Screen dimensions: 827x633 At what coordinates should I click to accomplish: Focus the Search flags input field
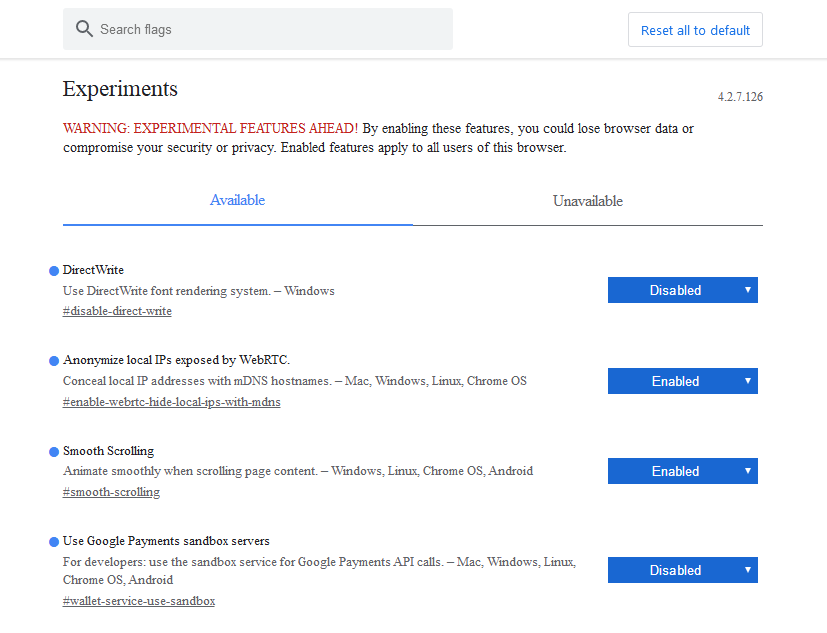pyautogui.click(x=258, y=29)
